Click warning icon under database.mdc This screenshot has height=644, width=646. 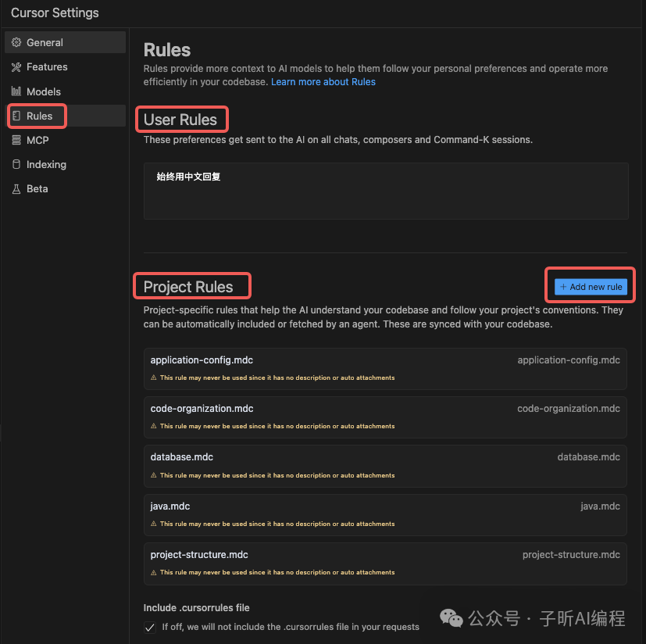(154, 475)
